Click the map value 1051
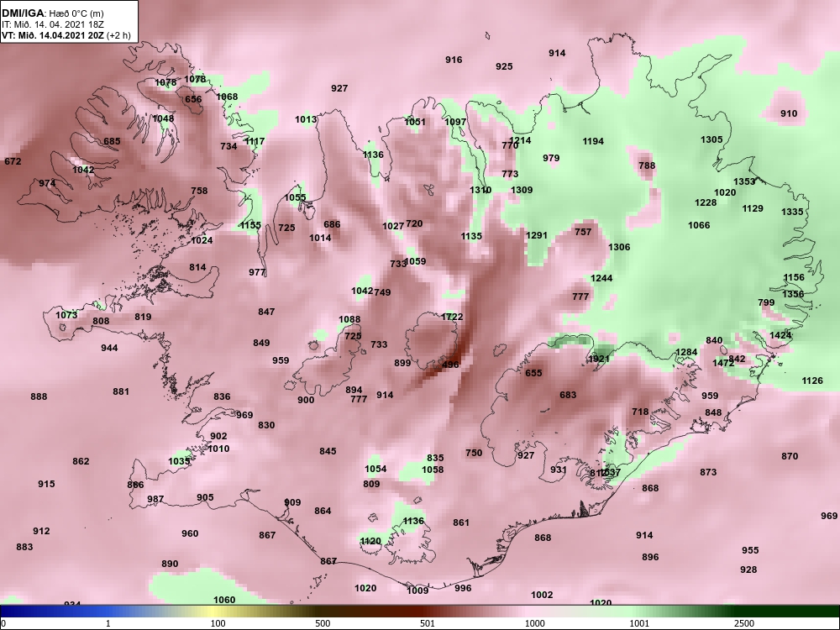840x630 pixels. [415, 122]
